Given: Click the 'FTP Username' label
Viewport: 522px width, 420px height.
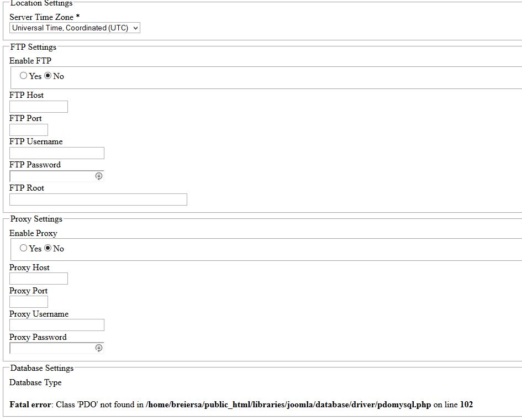Looking at the screenshot, I should click(36, 141).
